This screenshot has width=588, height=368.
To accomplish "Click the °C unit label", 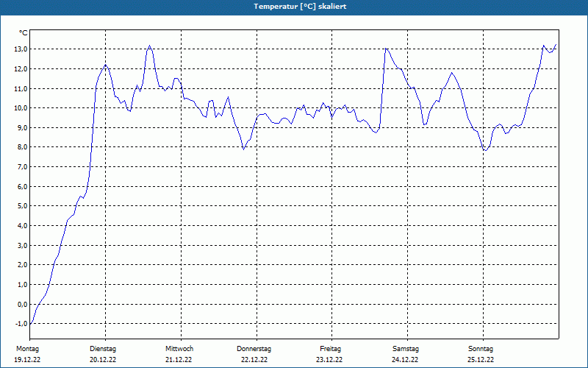I will [x=24, y=33].
